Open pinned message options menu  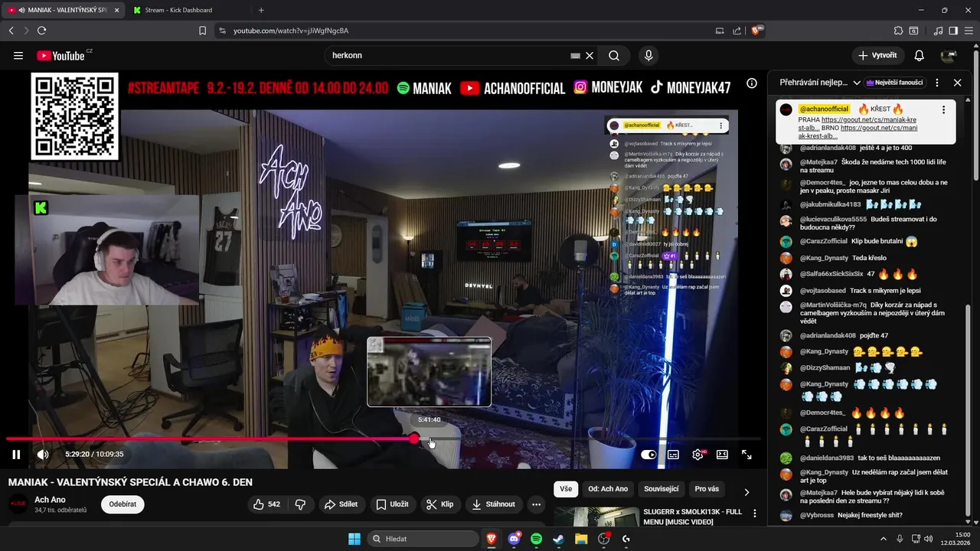coord(943,109)
